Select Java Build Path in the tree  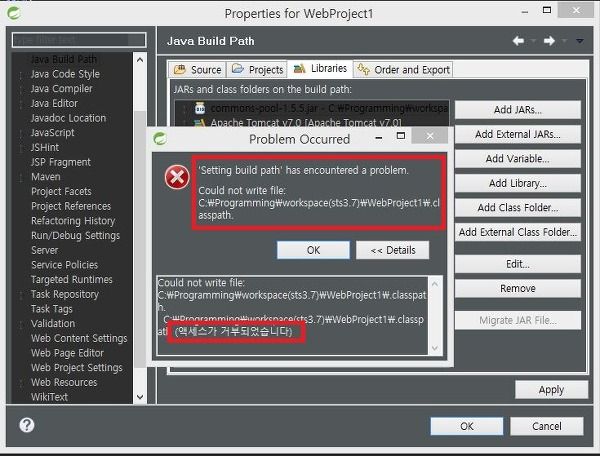tap(64, 59)
